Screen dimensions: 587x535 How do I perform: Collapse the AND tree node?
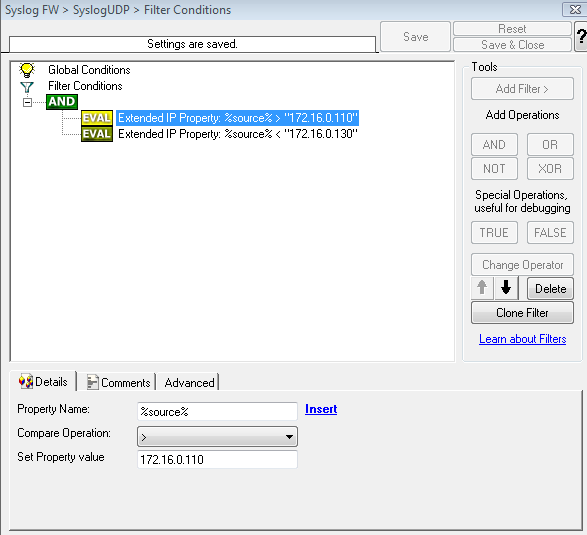pyautogui.click(x=27, y=102)
